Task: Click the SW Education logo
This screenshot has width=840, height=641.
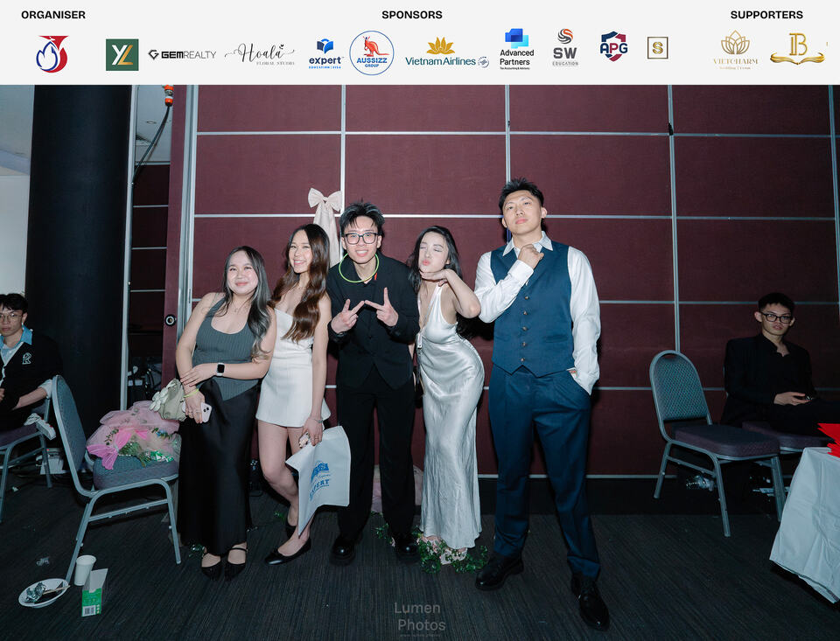Action: [x=565, y=48]
